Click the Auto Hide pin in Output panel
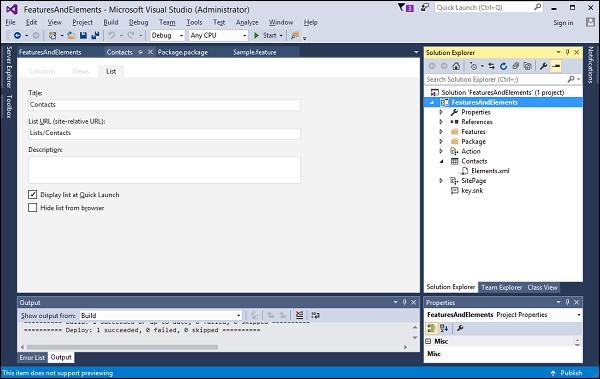The height and width of the screenshot is (379, 600). point(404,302)
